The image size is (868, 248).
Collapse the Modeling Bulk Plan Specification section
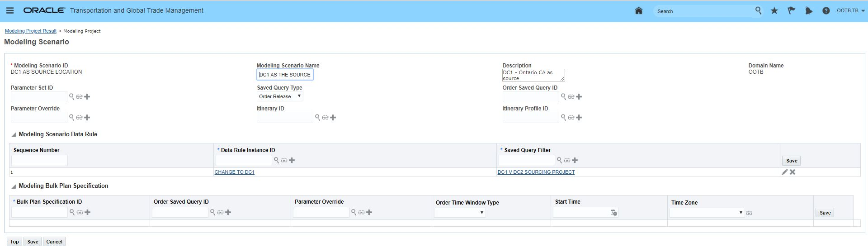[x=14, y=186]
